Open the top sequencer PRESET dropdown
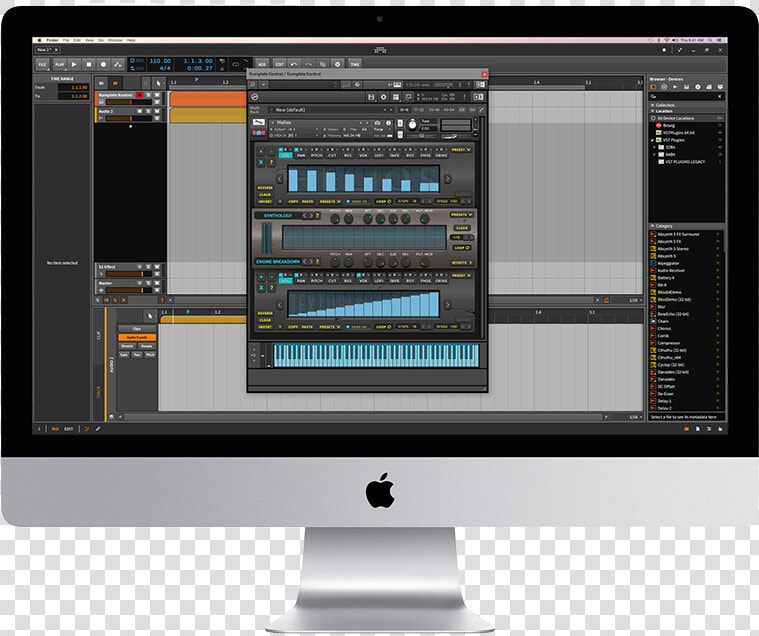 461,150
